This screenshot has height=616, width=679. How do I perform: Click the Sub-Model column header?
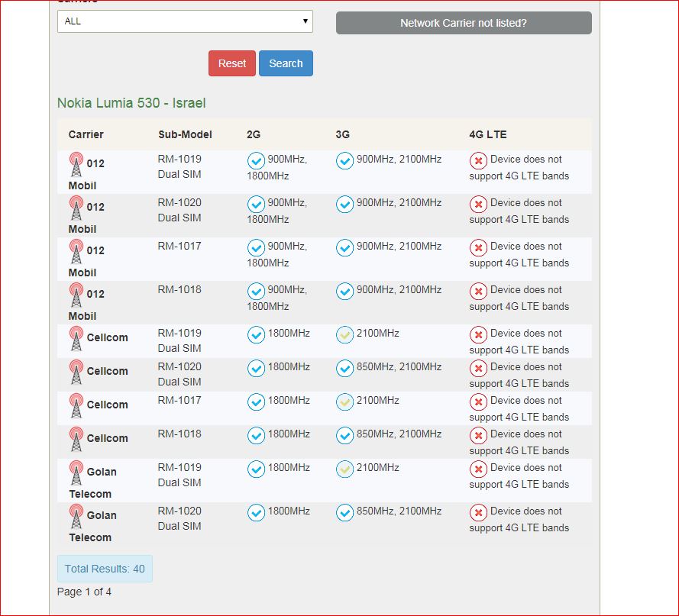click(x=185, y=134)
